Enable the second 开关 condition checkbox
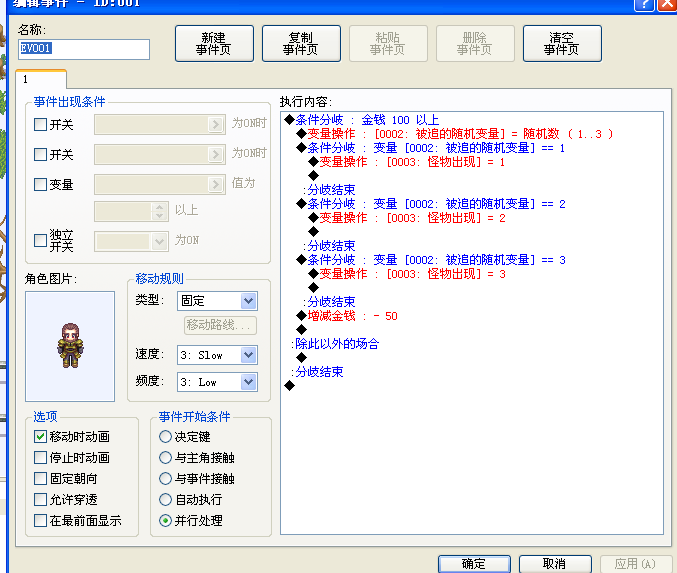This screenshot has height=573, width=677. click(40, 154)
